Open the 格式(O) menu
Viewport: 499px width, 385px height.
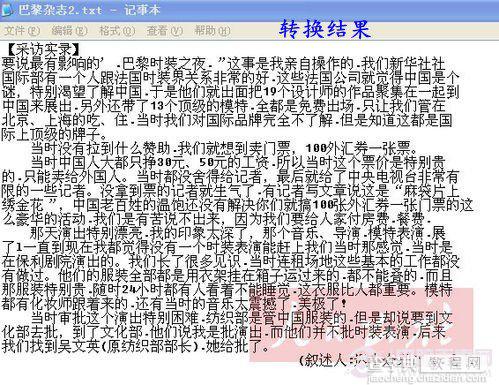click(x=117, y=31)
